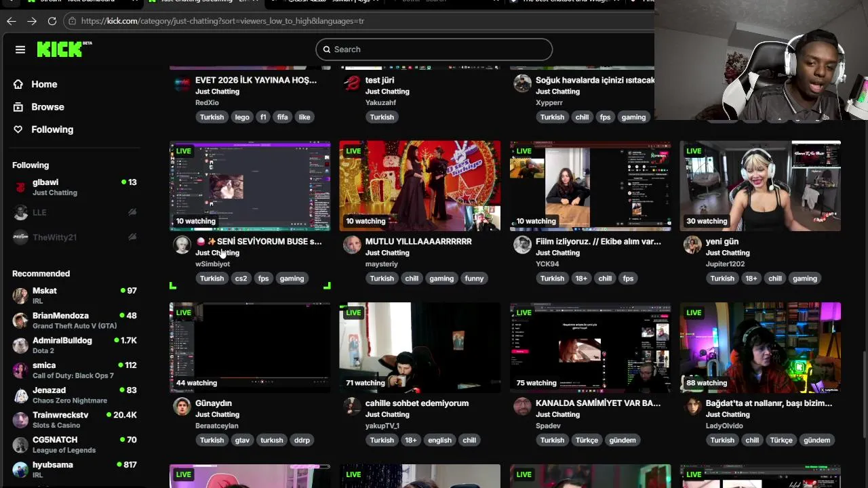Open BrianMendoza avatar in Recommended

pos(20,321)
